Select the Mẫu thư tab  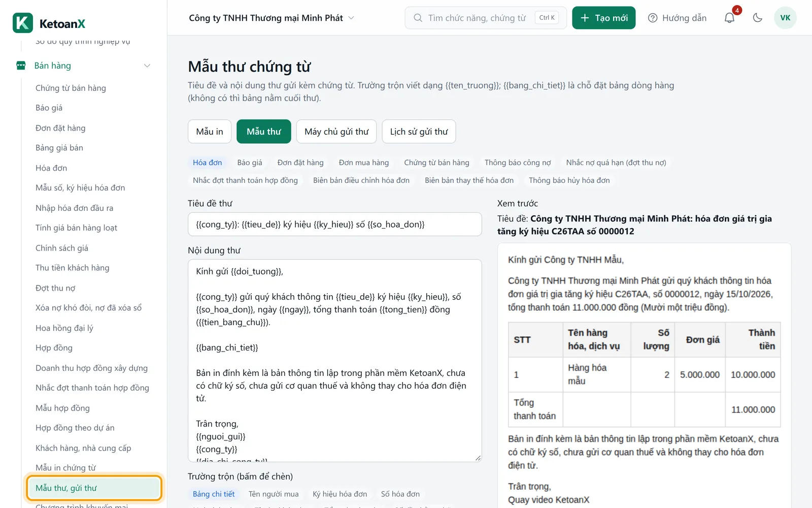tap(264, 132)
